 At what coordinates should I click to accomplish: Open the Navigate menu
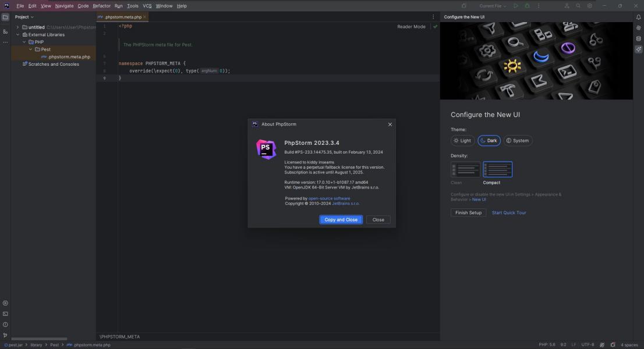pyautogui.click(x=64, y=6)
